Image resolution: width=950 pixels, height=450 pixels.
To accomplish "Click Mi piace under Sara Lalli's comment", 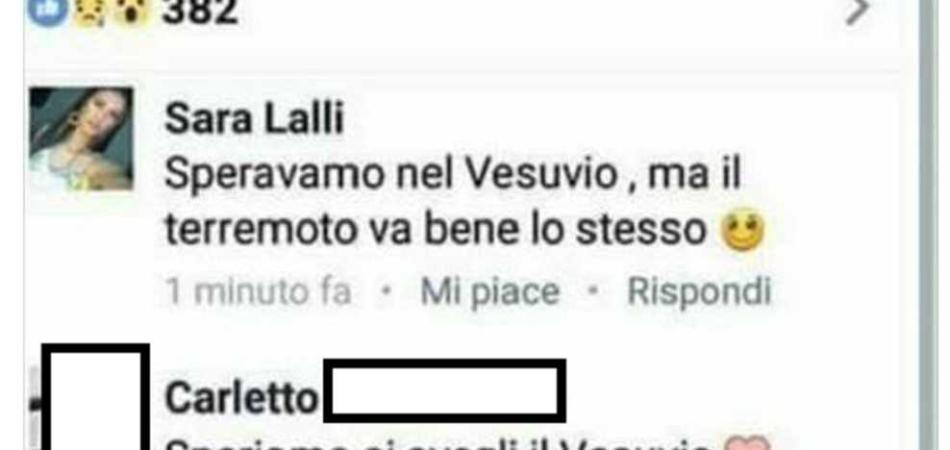I will (490, 293).
